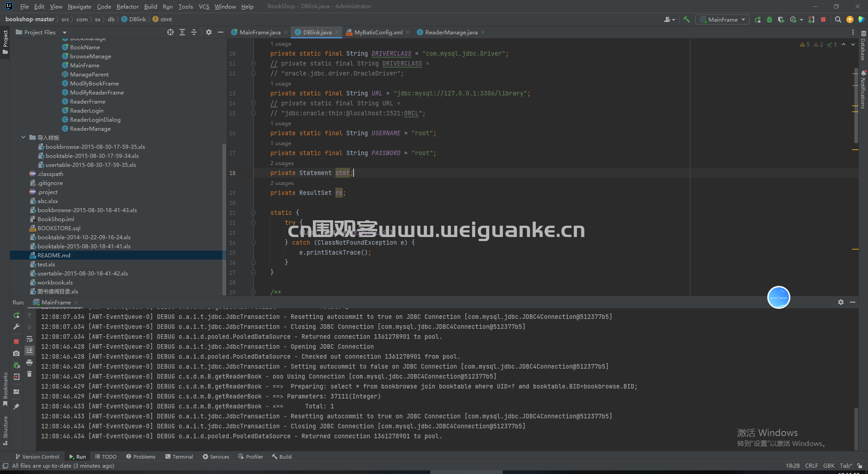Collapse the 导入样板 folder
The width and height of the screenshot is (868, 474).
pyautogui.click(x=23, y=137)
